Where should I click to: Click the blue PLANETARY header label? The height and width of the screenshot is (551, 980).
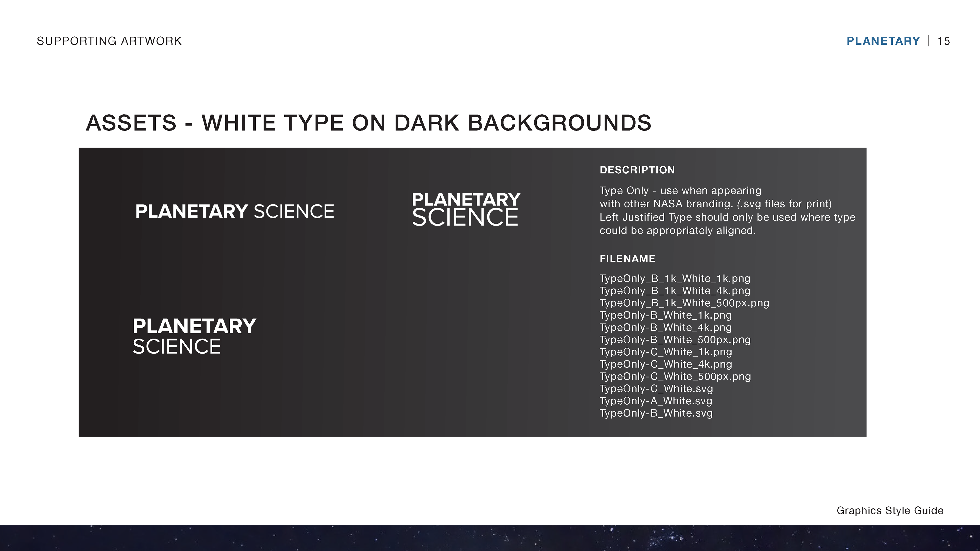883,41
